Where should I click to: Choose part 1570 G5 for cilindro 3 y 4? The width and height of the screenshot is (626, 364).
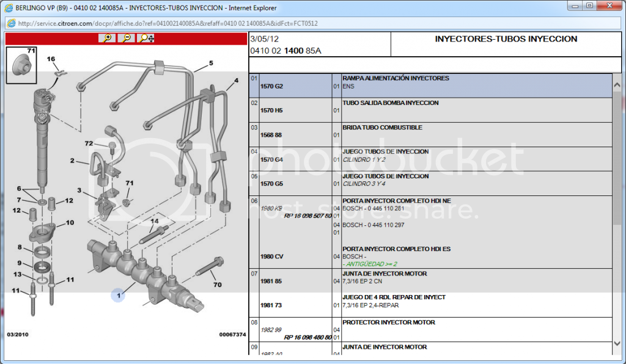(x=271, y=184)
